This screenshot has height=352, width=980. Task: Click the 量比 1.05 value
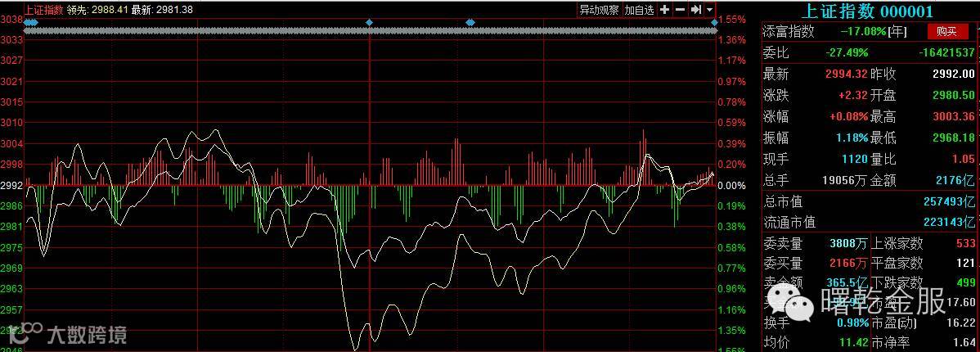(x=964, y=160)
